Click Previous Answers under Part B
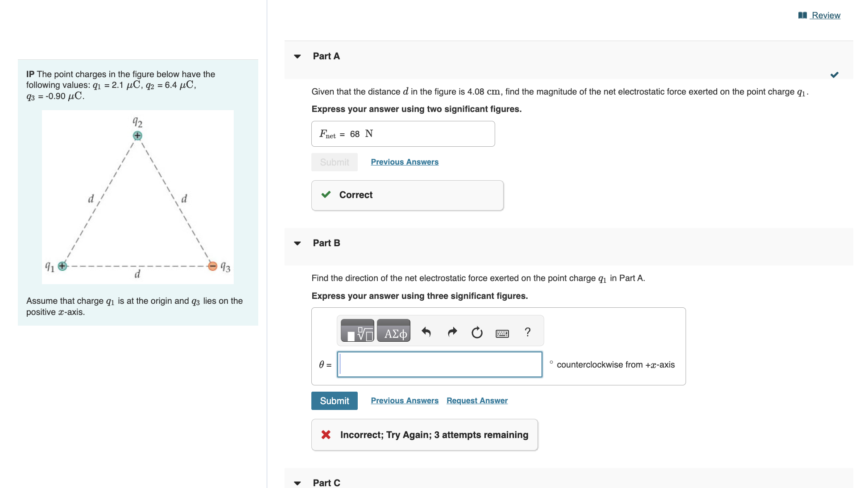 [404, 400]
